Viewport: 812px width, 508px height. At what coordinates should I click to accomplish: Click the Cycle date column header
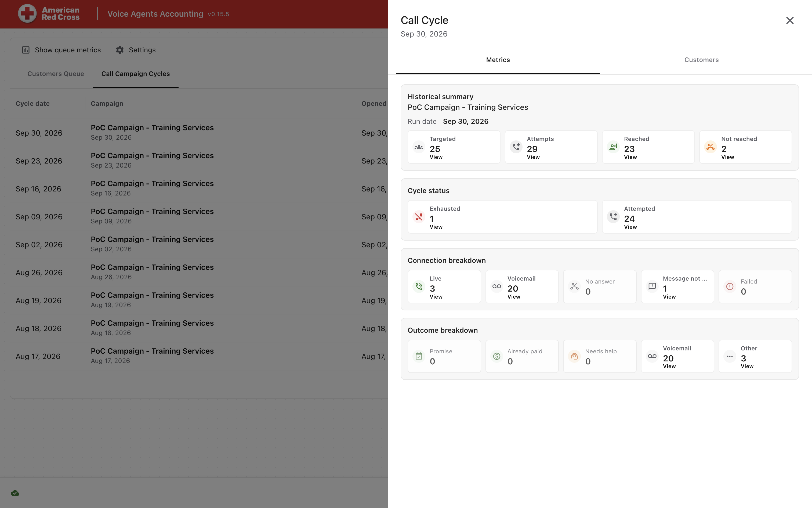coord(32,104)
